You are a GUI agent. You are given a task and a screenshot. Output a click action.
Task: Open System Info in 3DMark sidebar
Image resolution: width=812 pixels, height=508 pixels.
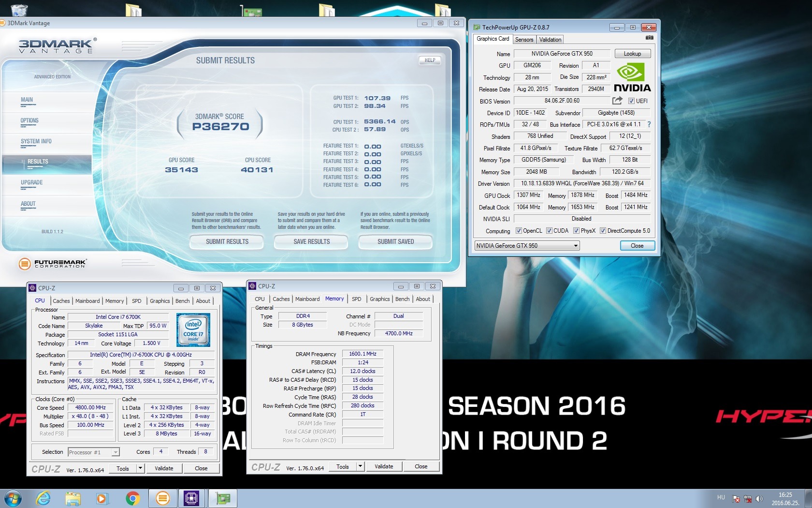click(36, 142)
